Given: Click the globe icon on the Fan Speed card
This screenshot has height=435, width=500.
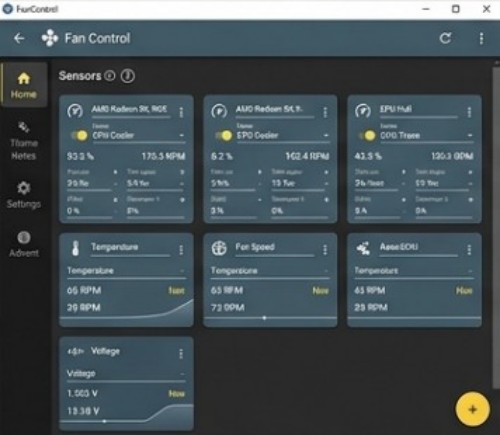Looking at the screenshot, I should (219, 248).
